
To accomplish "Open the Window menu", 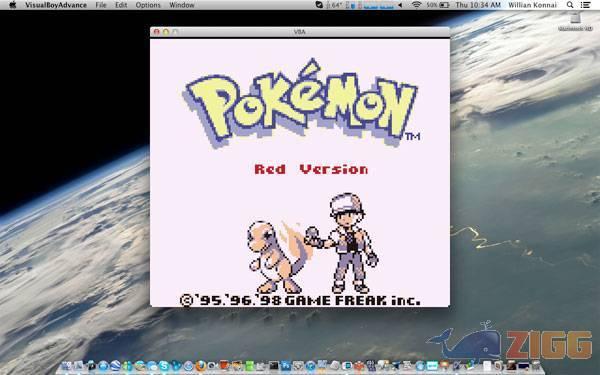I will 182,5.
